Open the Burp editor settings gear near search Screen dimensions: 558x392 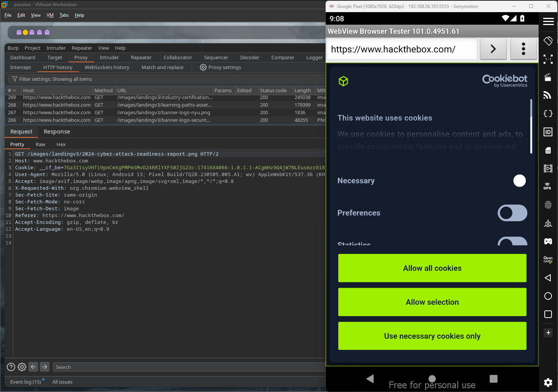tap(22, 367)
